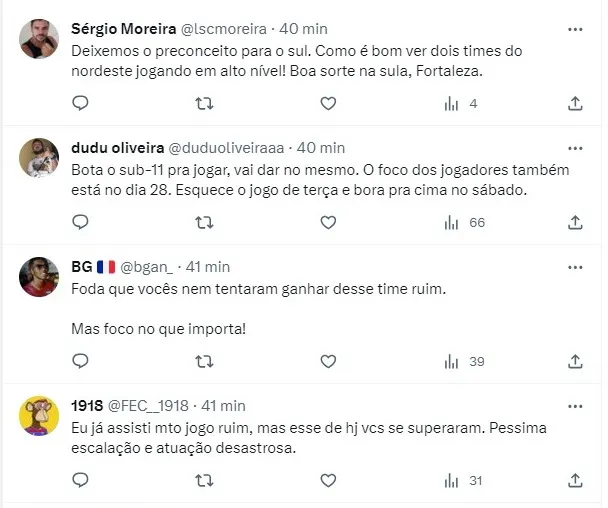The image size is (608, 508).
Task: Like dudu oliveira's tweet
Action: 327,222
